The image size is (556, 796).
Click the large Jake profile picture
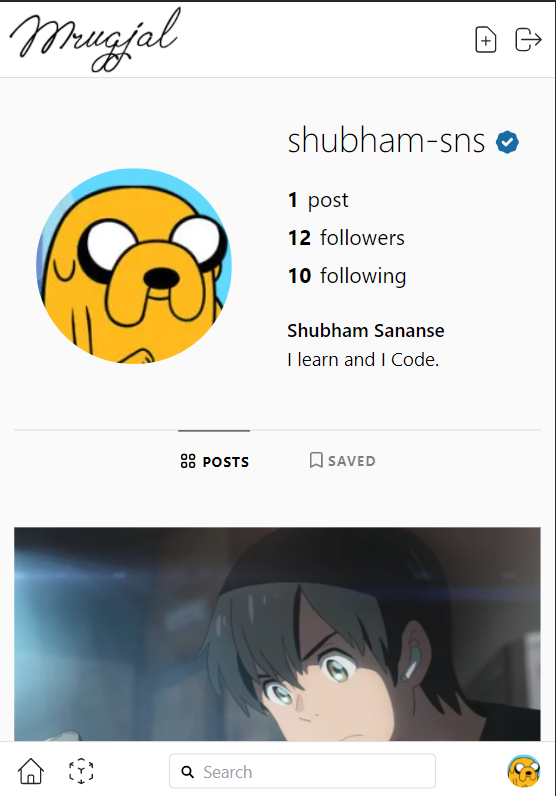click(134, 266)
